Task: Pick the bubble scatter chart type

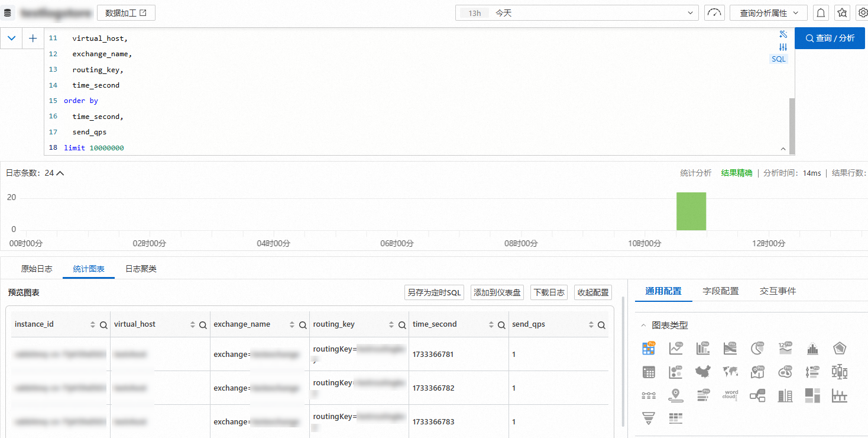Action: [x=676, y=372]
